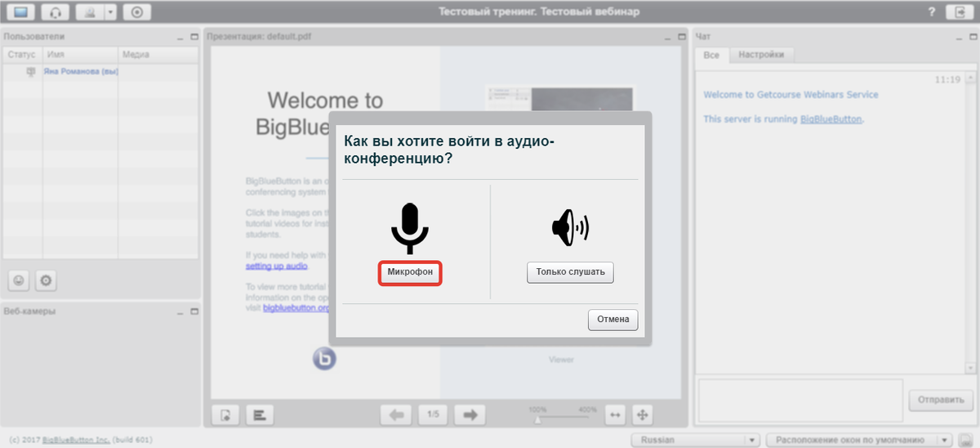Viewport: 980px width, 448px height.
Task: Click the webcam share icon in toolbar
Action: click(89, 12)
